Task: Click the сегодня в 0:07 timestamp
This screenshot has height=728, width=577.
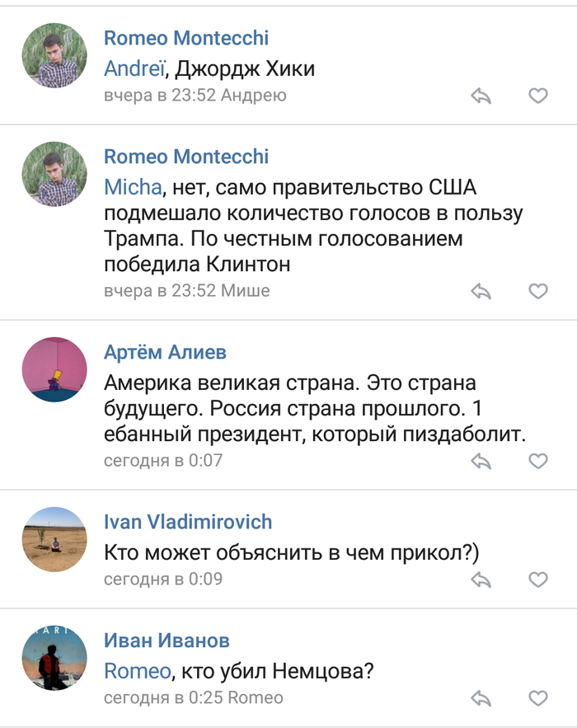Action: 163,460
